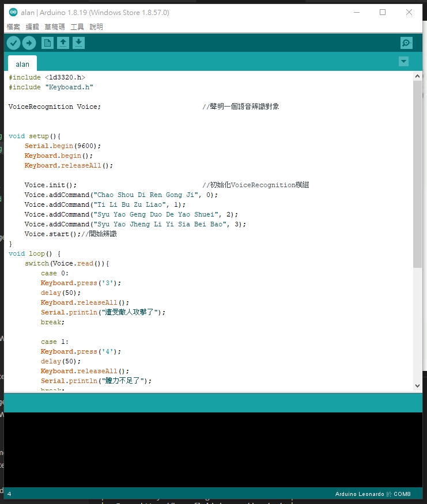Click the 'void setup(){' line

35,137
